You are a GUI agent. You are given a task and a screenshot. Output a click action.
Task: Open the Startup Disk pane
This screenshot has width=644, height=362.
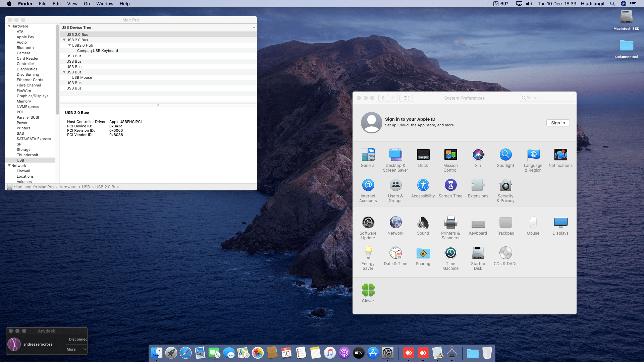coord(478,253)
